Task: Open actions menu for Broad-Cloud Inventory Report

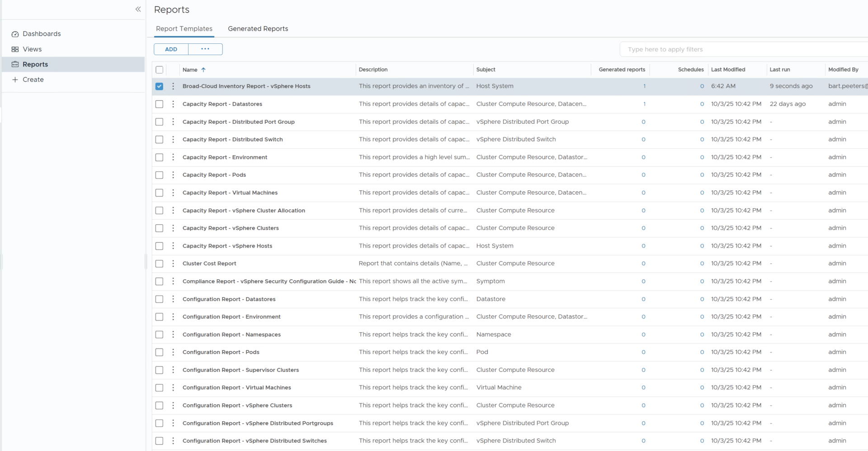Action: pos(173,86)
